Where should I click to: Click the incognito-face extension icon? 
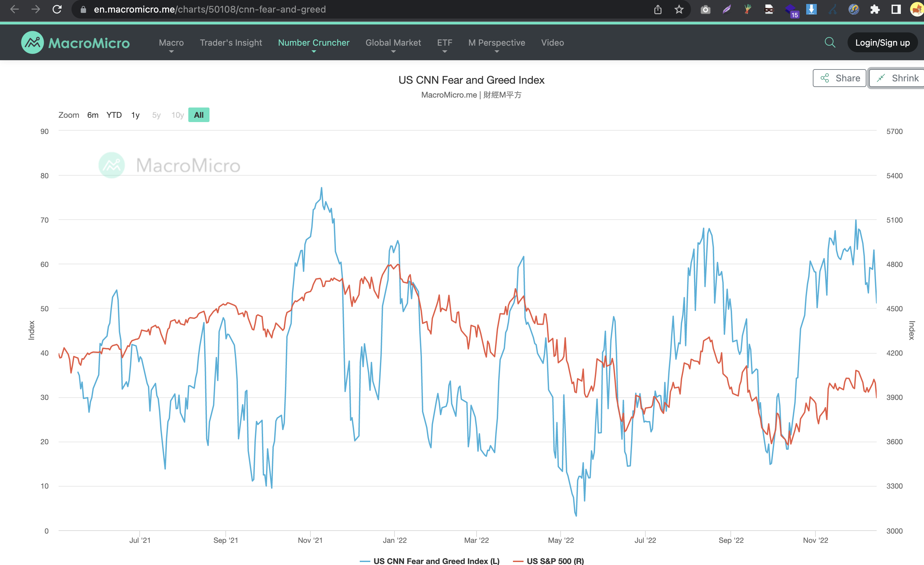point(769,9)
